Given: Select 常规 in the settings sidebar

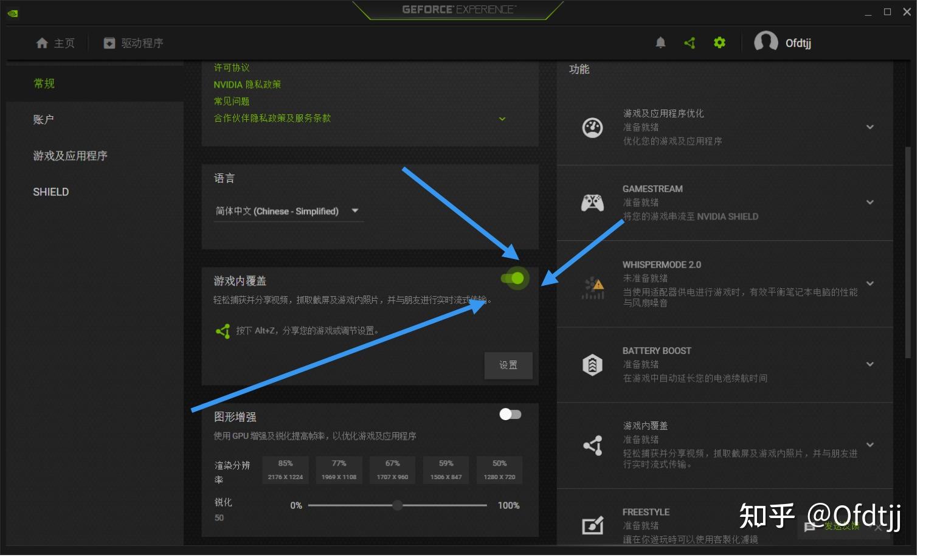Looking at the screenshot, I should (95, 83).
